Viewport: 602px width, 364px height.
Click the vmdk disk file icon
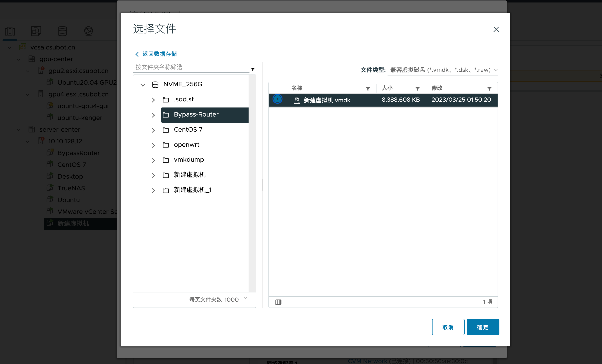(x=297, y=100)
